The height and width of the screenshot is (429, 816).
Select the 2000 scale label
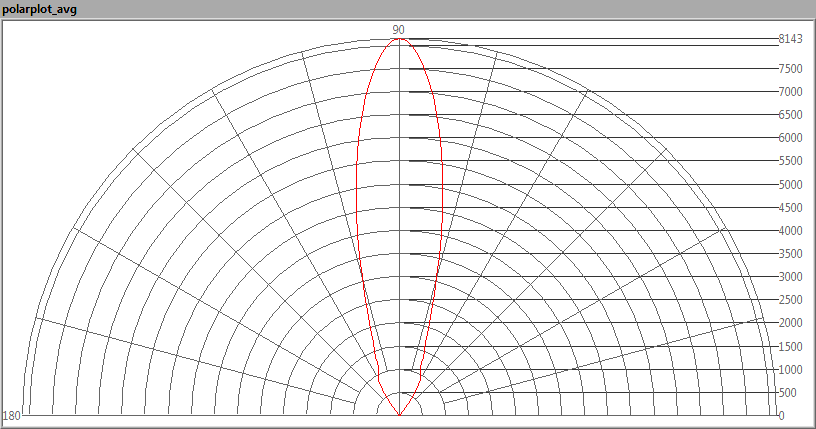pos(790,323)
